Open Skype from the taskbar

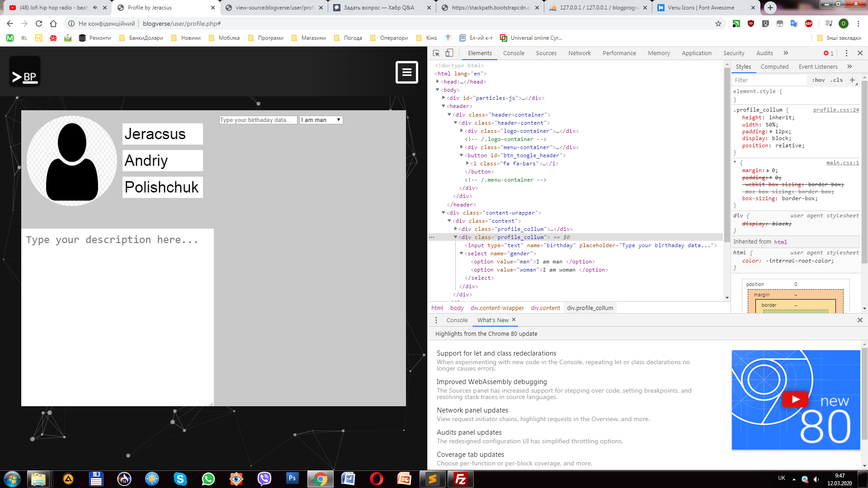click(x=180, y=479)
